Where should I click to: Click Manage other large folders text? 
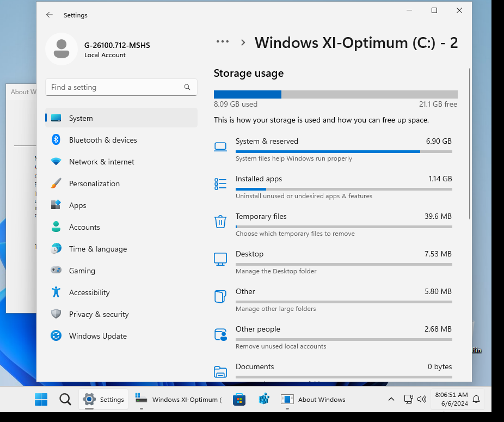[275, 309]
